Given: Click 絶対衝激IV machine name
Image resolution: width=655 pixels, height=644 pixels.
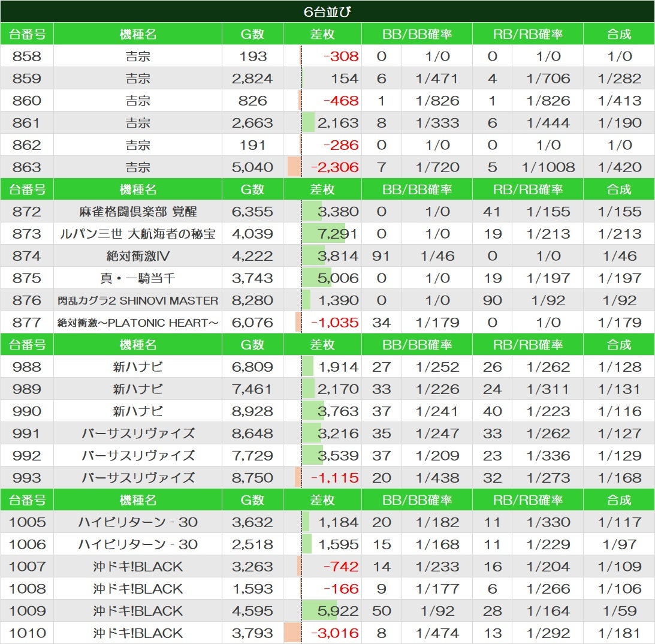Looking at the screenshot, I should [x=138, y=256].
